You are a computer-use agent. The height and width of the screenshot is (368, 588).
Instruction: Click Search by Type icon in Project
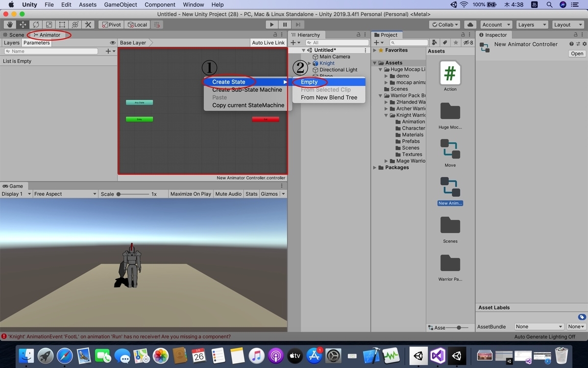pos(435,43)
